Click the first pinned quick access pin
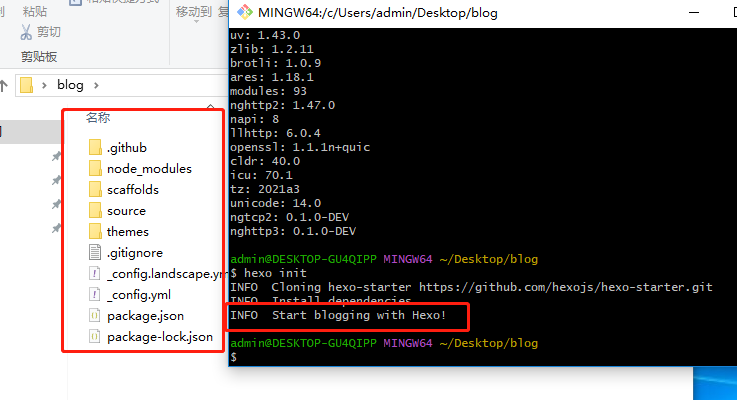This screenshot has height=400, width=737. point(56,156)
